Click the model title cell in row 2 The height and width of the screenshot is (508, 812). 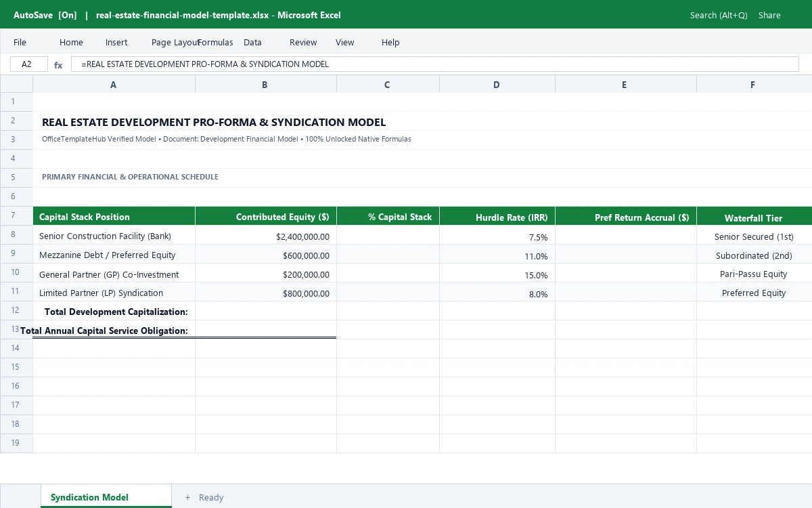click(x=214, y=122)
